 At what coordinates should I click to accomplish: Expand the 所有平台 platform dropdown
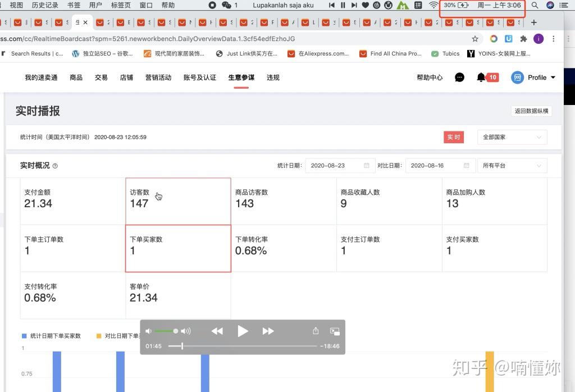click(x=512, y=166)
